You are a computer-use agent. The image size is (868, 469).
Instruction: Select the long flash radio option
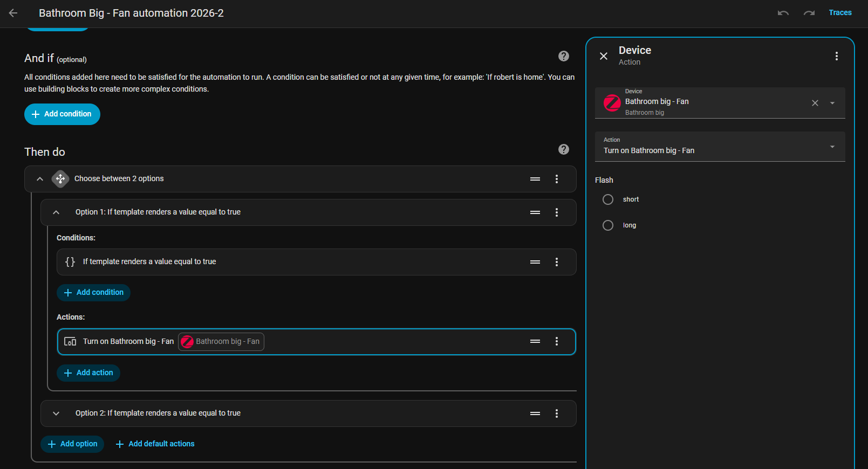608,225
